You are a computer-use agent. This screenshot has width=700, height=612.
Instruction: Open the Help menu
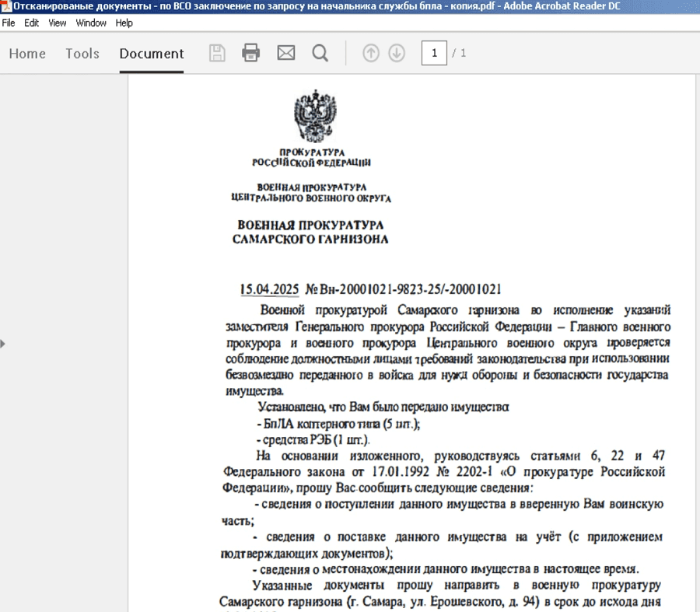tap(124, 23)
